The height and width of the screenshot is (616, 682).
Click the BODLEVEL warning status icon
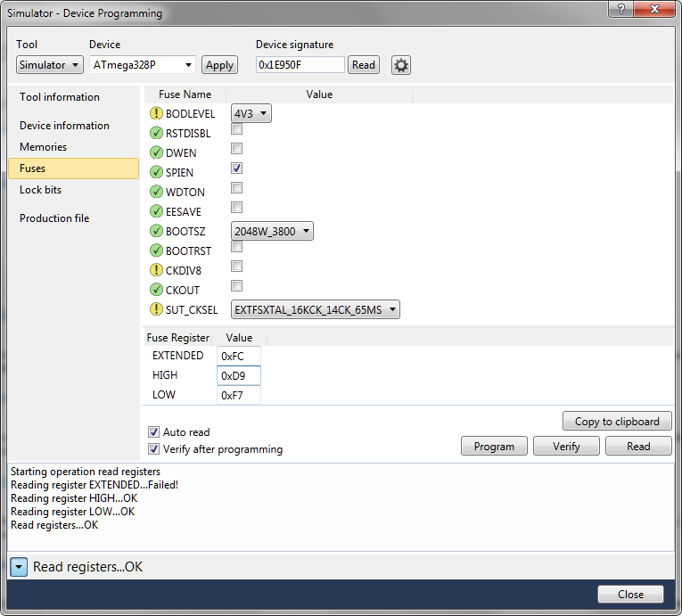[x=156, y=113]
